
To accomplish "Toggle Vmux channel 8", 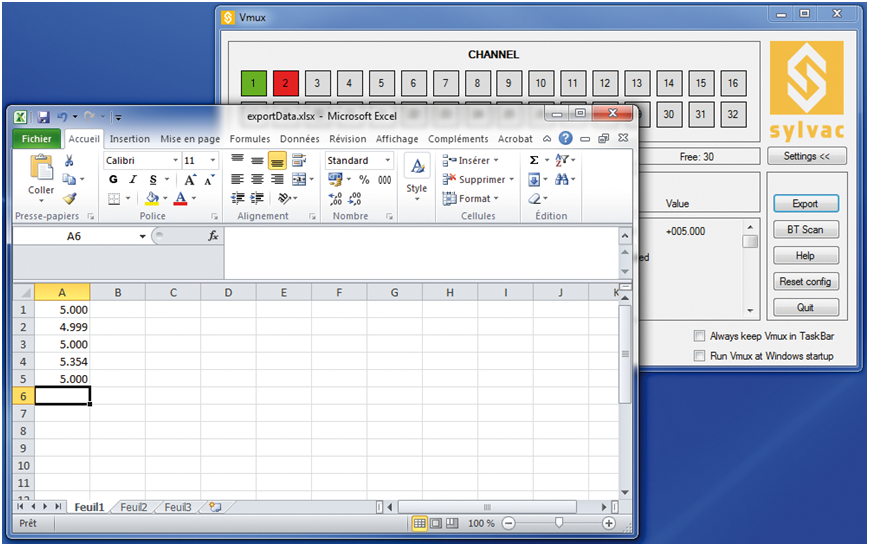I will click(x=477, y=83).
